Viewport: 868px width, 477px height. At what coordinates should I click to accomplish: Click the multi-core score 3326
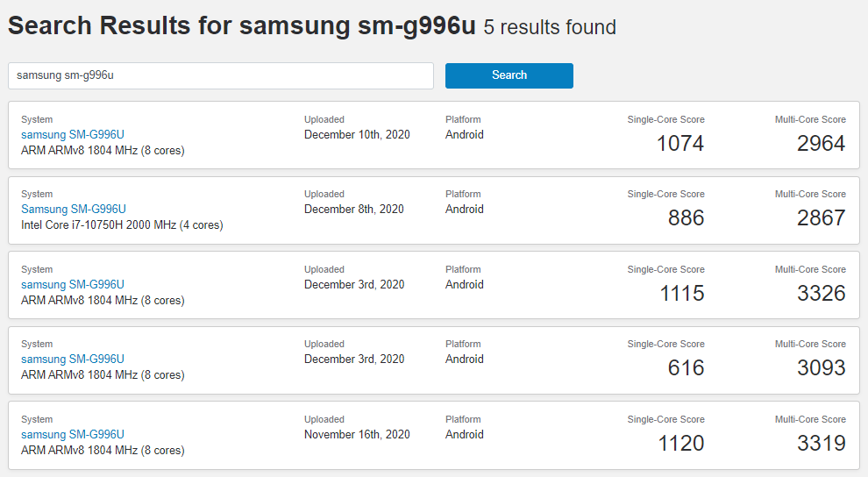821,293
